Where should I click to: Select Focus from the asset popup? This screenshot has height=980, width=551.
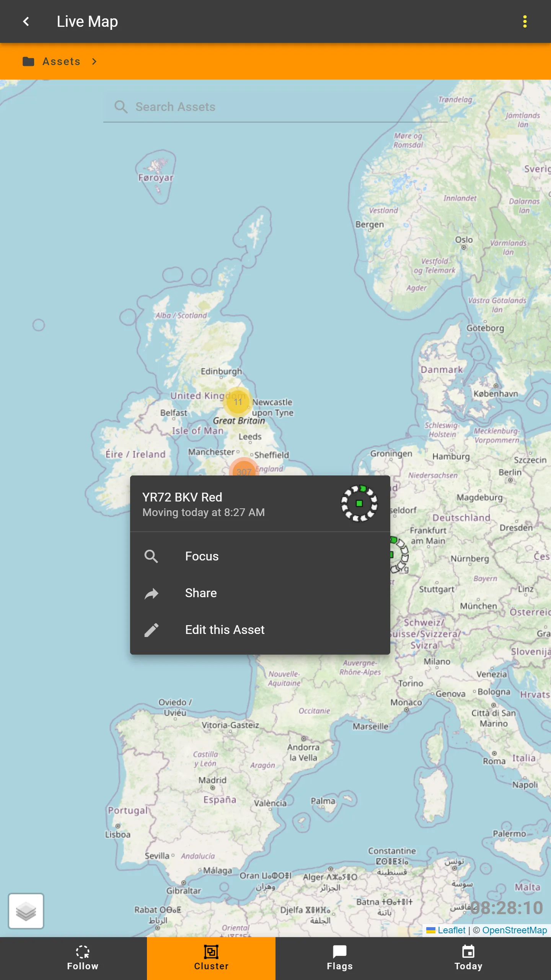[260, 556]
